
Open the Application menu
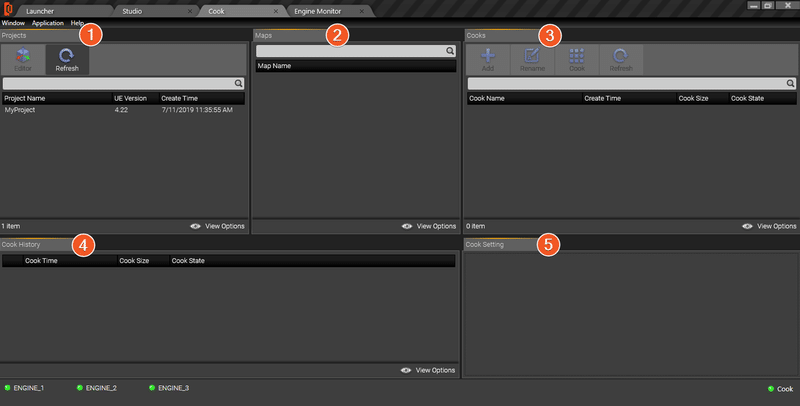coord(48,23)
